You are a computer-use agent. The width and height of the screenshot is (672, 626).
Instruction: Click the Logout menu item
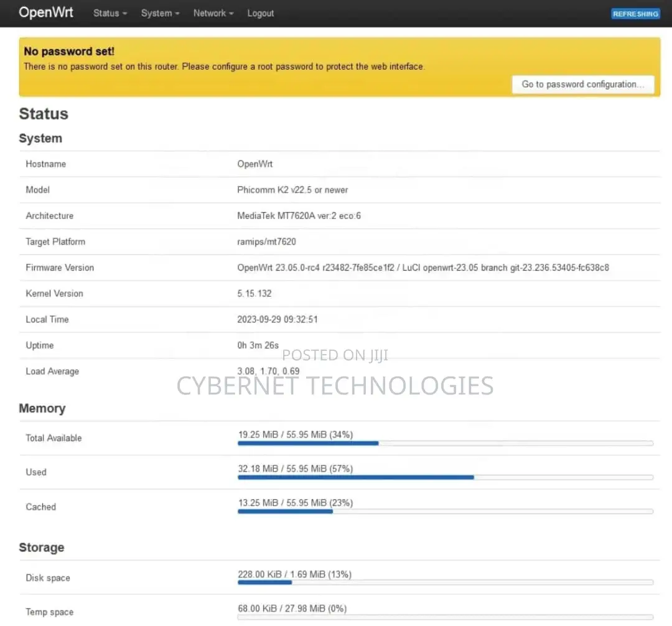pyautogui.click(x=261, y=13)
